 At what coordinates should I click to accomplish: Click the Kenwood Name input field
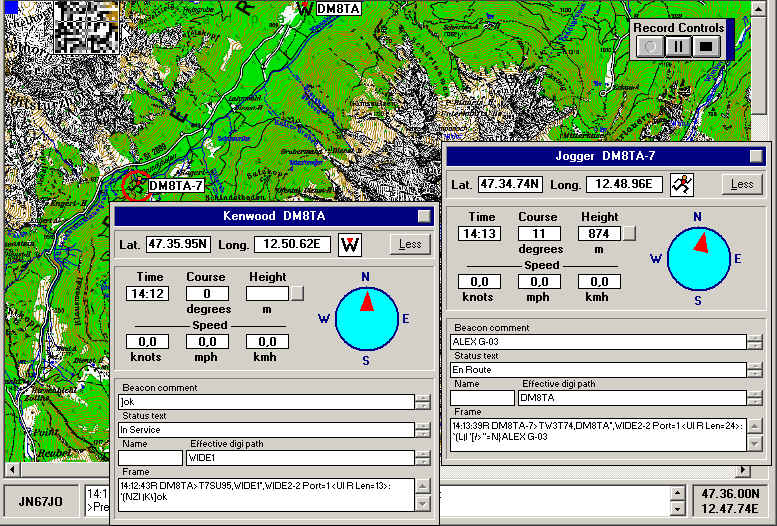pyautogui.click(x=150, y=458)
